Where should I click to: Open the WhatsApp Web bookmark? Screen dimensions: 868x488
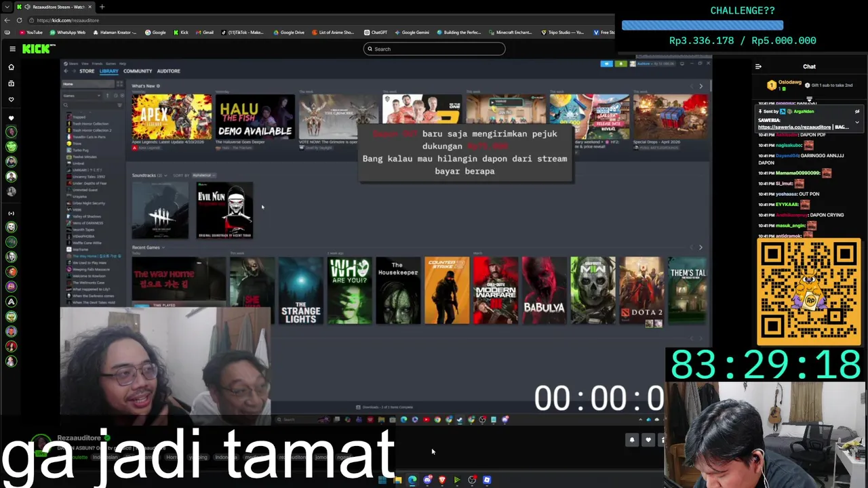[68, 33]
